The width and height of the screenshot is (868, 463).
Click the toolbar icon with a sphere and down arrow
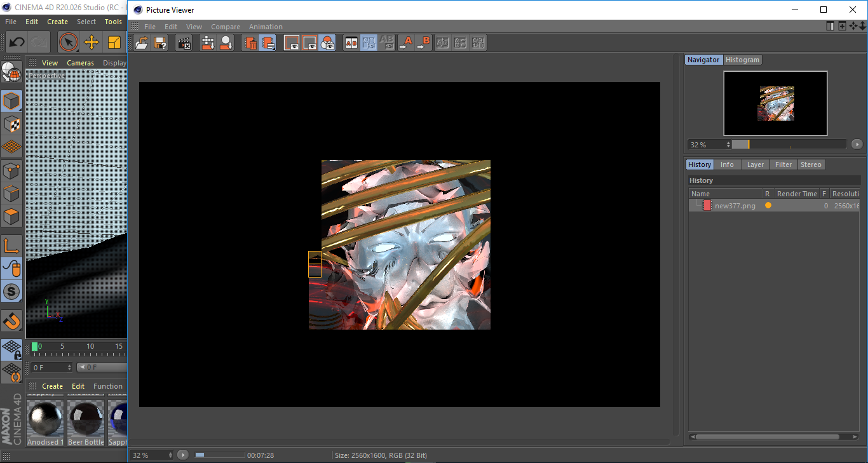coord(226,43)
